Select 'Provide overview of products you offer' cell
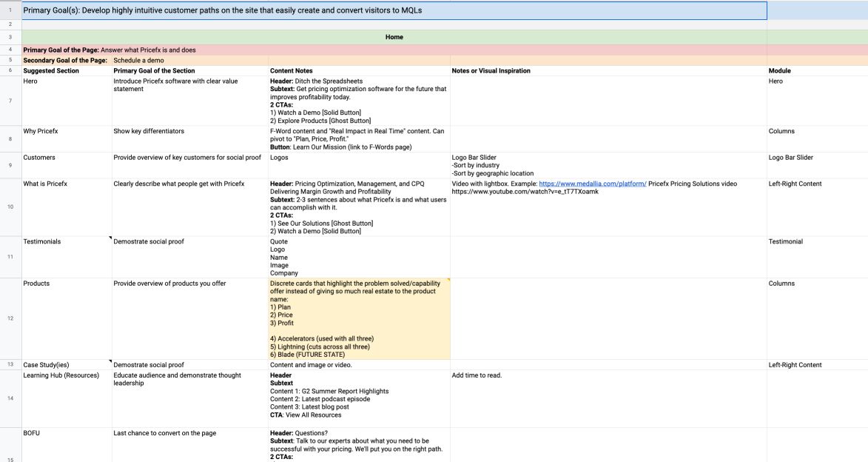This screenshot has width=868, height=462. (190, 318)
